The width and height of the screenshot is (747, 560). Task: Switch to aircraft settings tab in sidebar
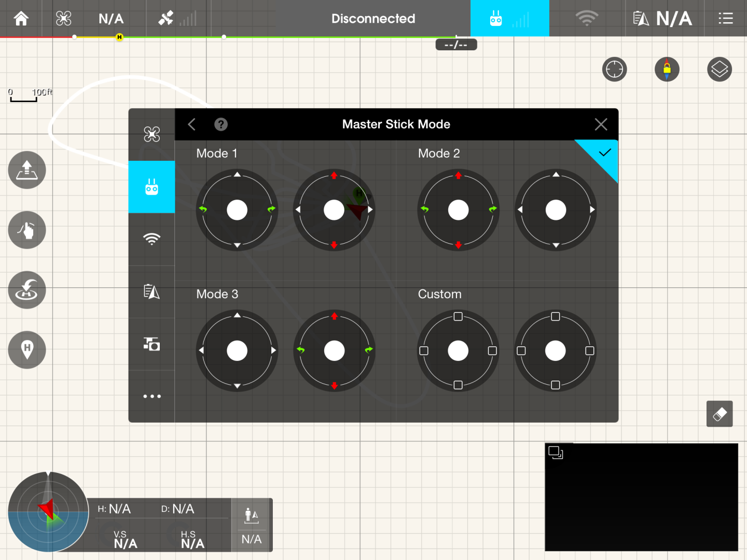point(151,135)
